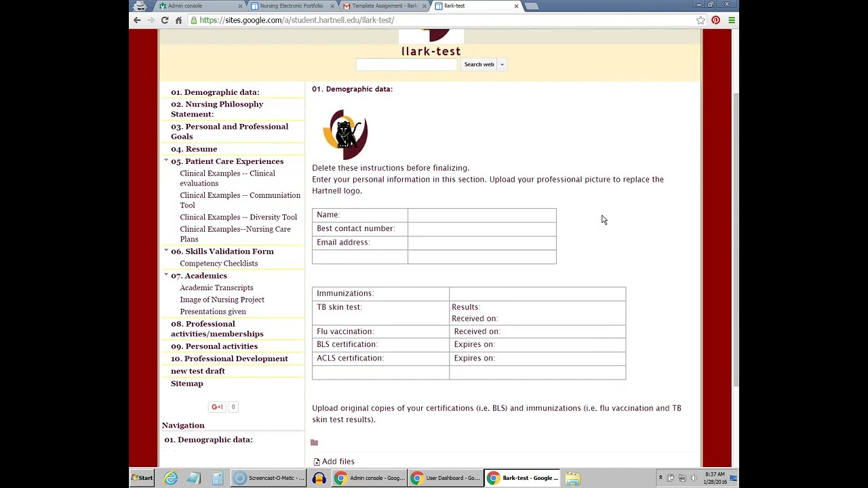
Task: Open the calculator icon in taskbar
Action: [217, 479]
